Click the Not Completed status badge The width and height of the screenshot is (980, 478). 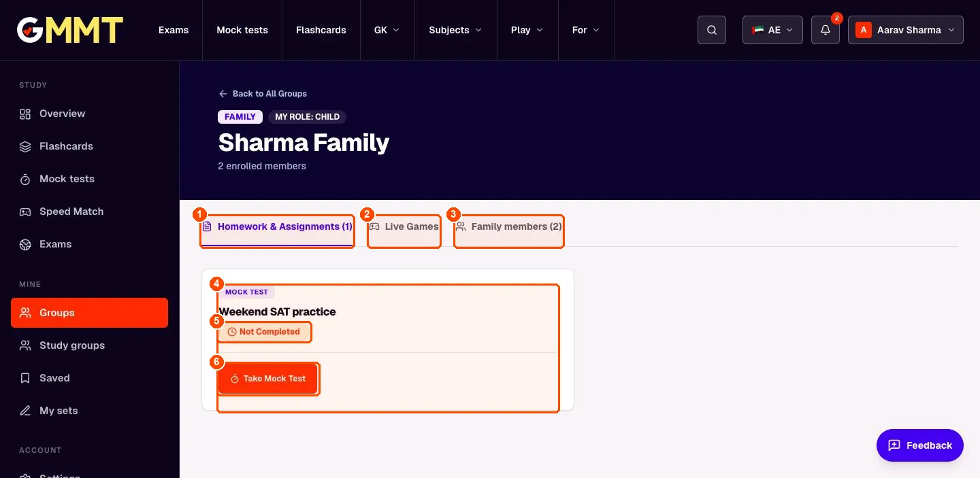(264, 332)
